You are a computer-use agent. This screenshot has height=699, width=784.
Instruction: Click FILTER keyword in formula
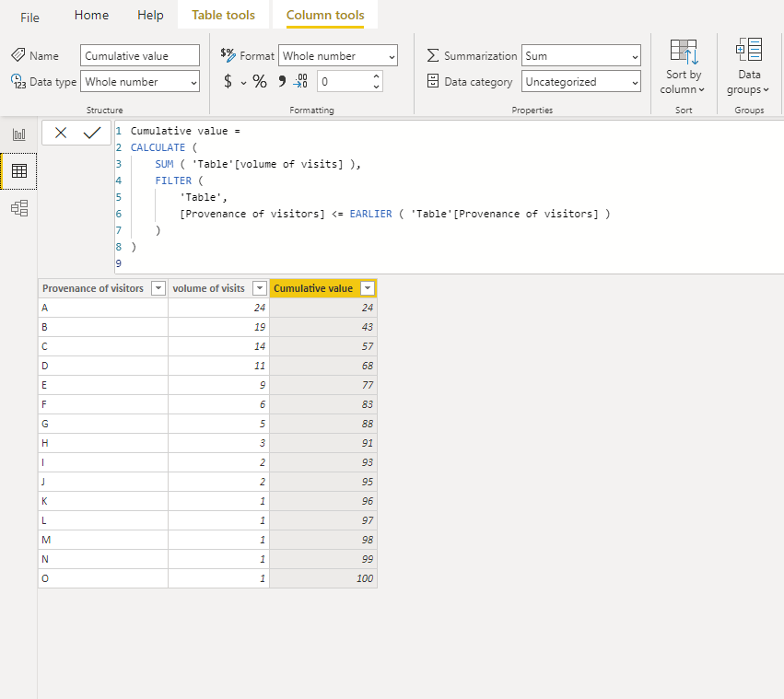[173, 181]
